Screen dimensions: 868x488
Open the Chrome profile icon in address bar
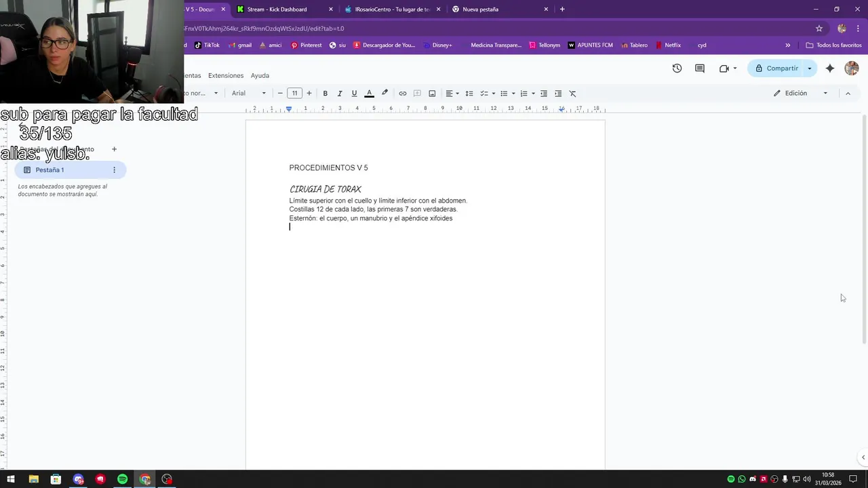point(842,28)
